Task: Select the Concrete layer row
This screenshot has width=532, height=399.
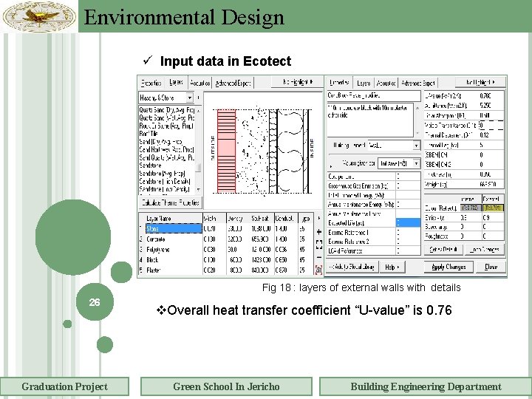Action: click(x=226, y=239)
